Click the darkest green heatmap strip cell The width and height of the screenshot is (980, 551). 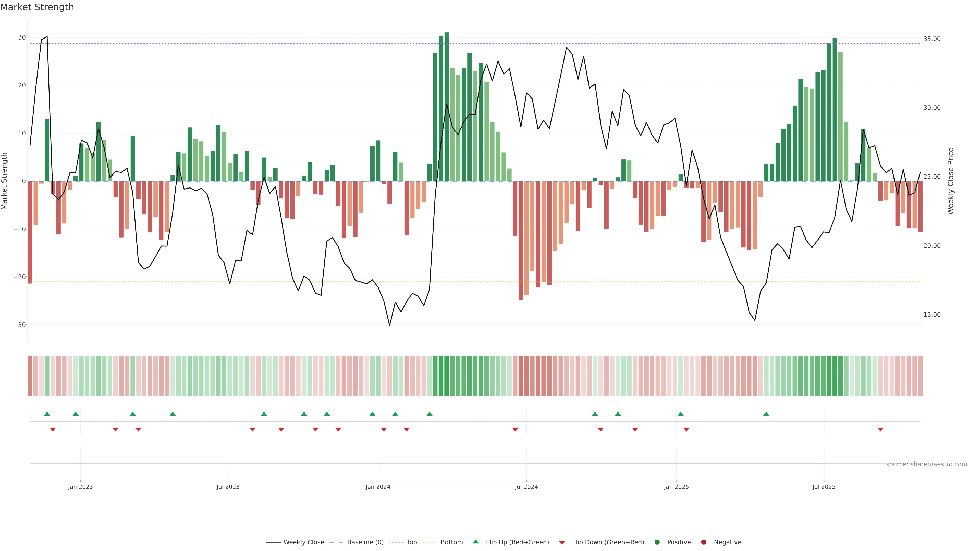[x=447, y=376]
